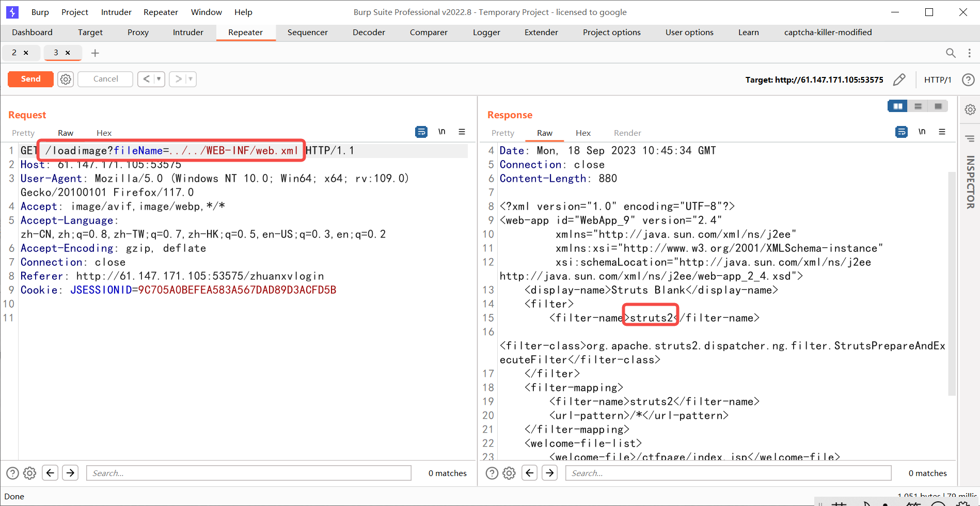Click the Response vertical scrollbar
980x506 pixels.
(952, 283)
